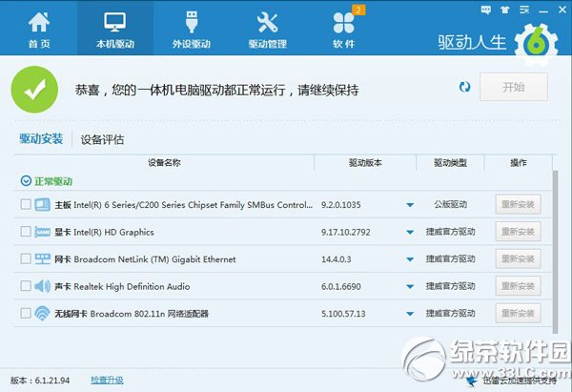Check the 无线网卡 Broadcom 802.11n checkbox

pyautogui.click(x=26, y=313)
